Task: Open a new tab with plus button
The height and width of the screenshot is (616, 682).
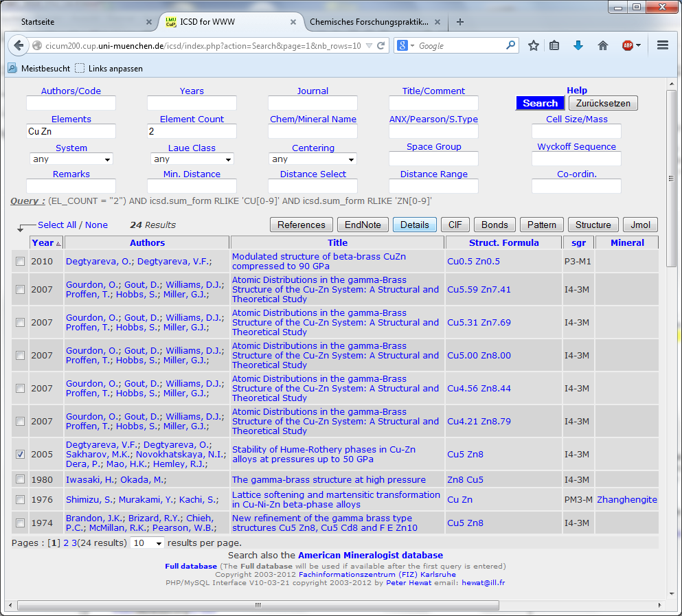Action: point(460,22)
